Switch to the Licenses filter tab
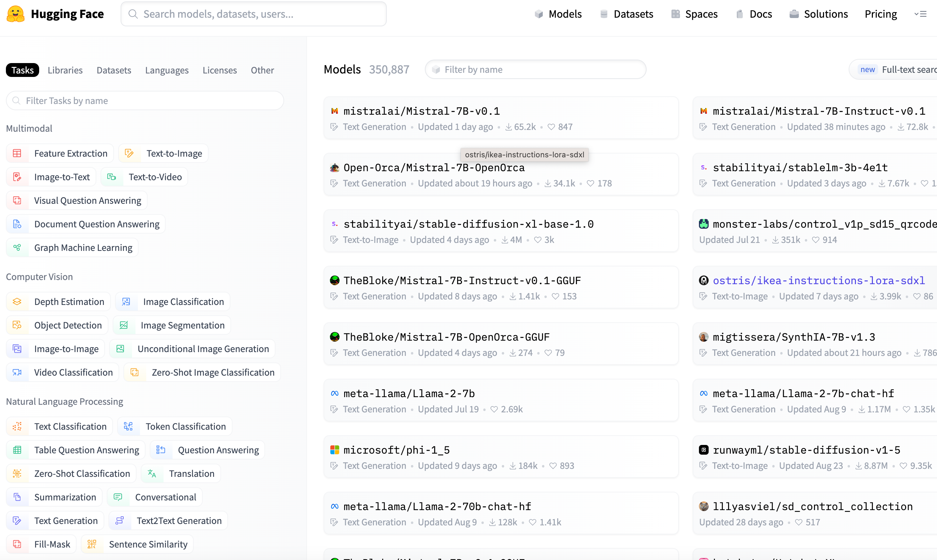The height and width of the screenshot is (560, 937). (220, 70)
